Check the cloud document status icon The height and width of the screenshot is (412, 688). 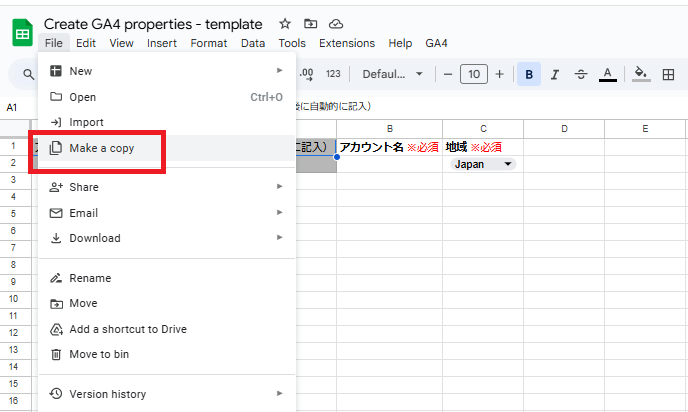tap(336, 24)
